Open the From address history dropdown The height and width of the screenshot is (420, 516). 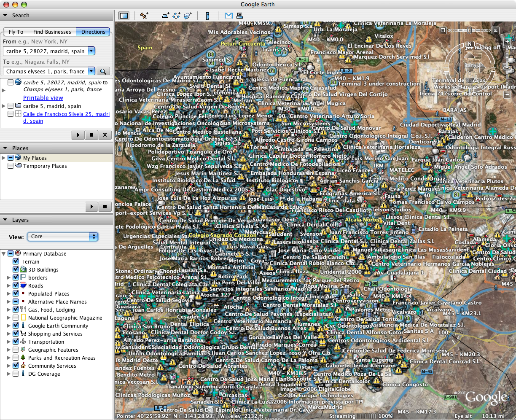(91, 51)
